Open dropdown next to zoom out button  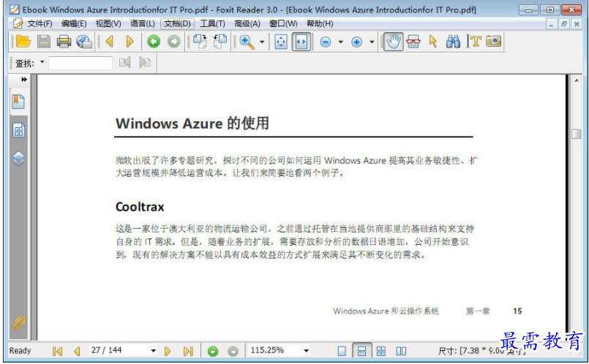(341, 42)
